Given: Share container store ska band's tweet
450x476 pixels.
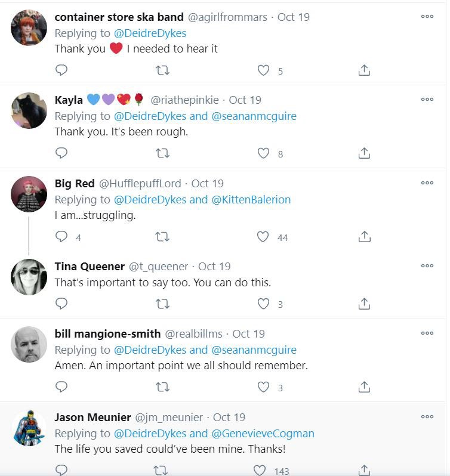Looking at the screenshot, I should click(x=364, y=70).
